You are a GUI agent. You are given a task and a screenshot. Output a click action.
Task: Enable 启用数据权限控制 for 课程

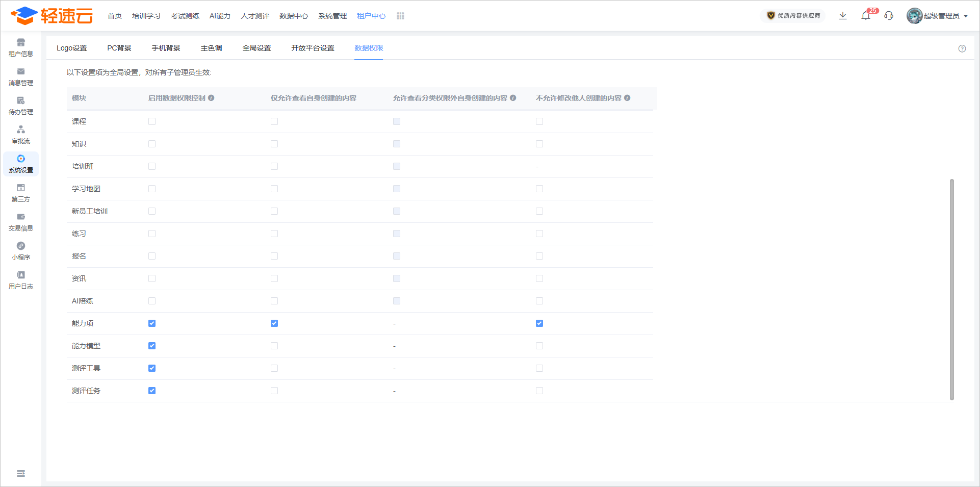tap(151, 121)
